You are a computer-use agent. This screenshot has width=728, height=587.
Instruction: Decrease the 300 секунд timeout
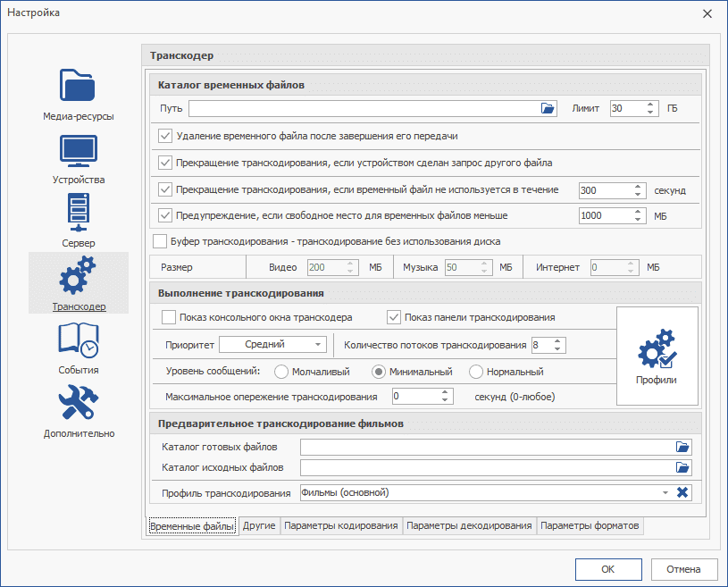[638, 194]
